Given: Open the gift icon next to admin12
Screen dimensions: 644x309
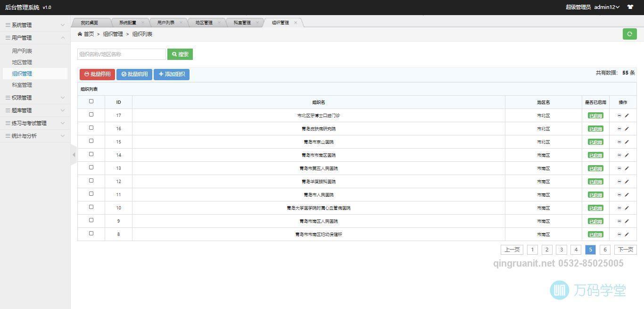Looking at the screenshot, I should click(630, 7).
